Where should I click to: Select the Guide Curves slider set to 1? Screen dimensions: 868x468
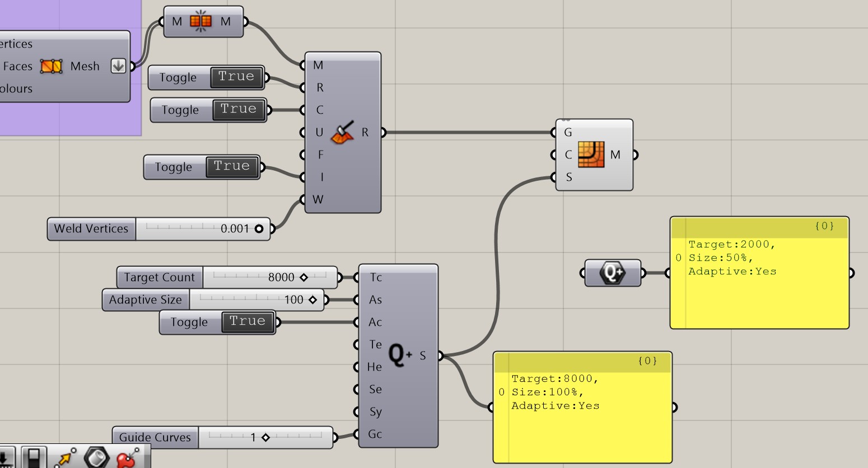pos(266,437)
